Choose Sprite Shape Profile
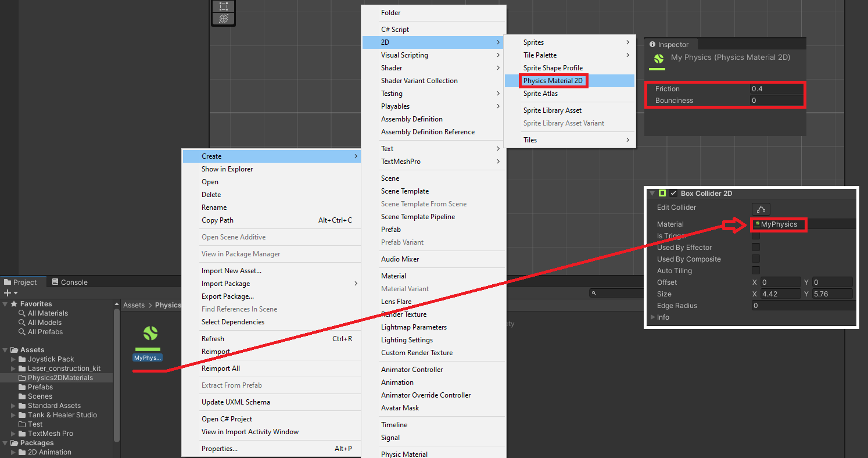868x458 pixels. point(569,68)
